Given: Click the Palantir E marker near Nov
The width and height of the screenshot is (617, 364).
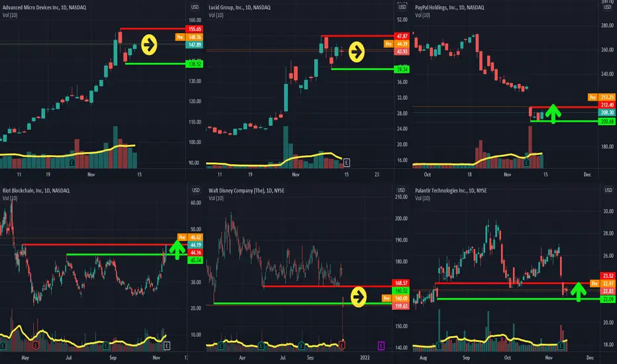Looking at the screenshot, I should (x=561, y=345).
